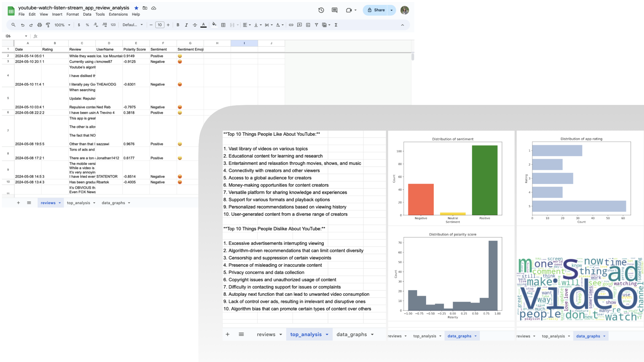Image resolution: width=644 pixels, height=362 pixels.
Task: Toggle italic formatting
Action: (186, 25)
